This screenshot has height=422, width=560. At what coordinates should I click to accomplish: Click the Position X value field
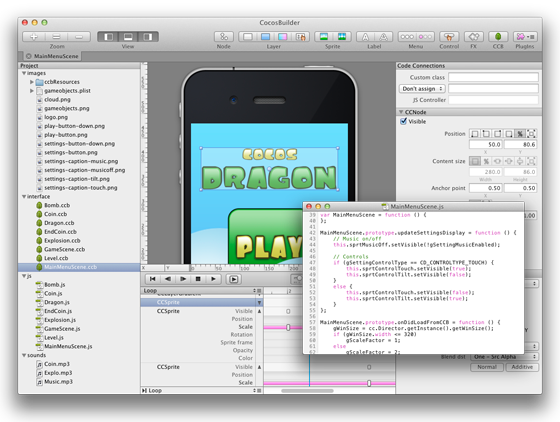tap(486, 145)
